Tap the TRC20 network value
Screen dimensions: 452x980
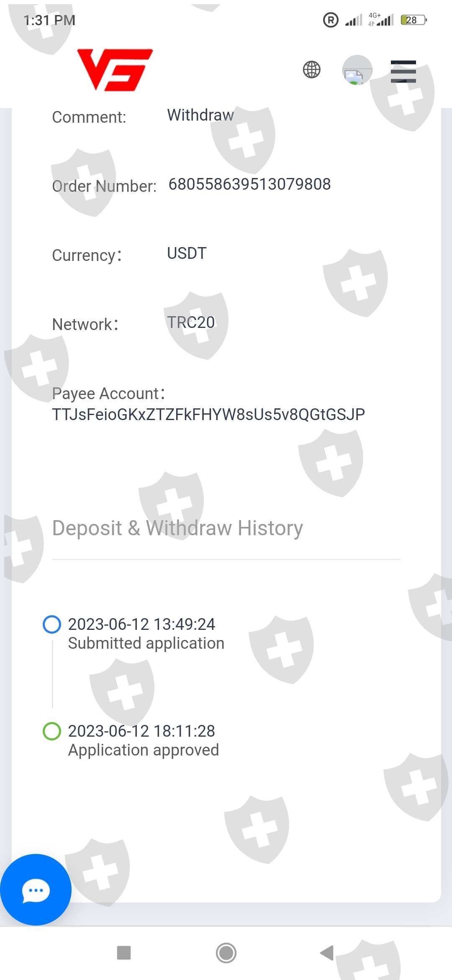click(x=191, y=322)
